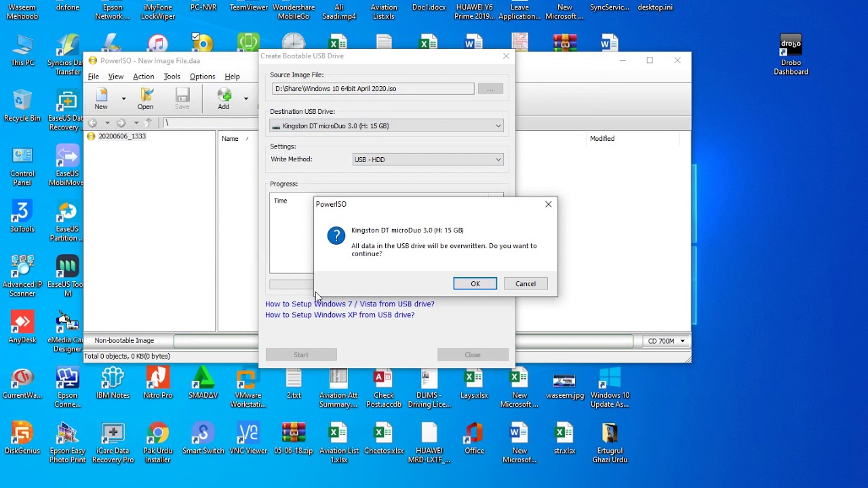Screen dimensions: 868x488
Task: Click the Source Image File path field
Action: point(373,89)
